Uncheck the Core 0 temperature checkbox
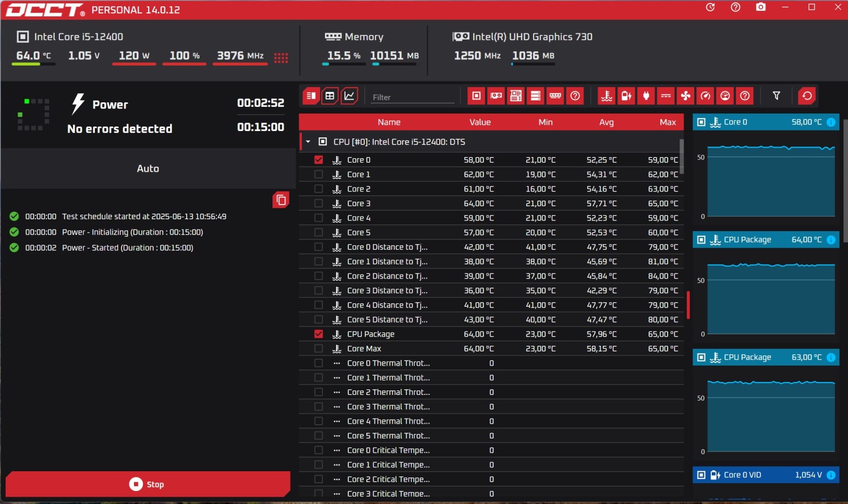 (x=319, y=160)
